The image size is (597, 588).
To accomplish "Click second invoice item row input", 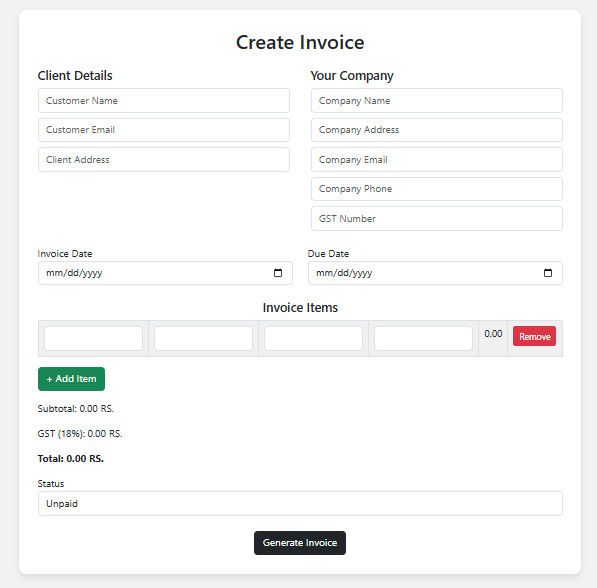I will coord(203,338).
